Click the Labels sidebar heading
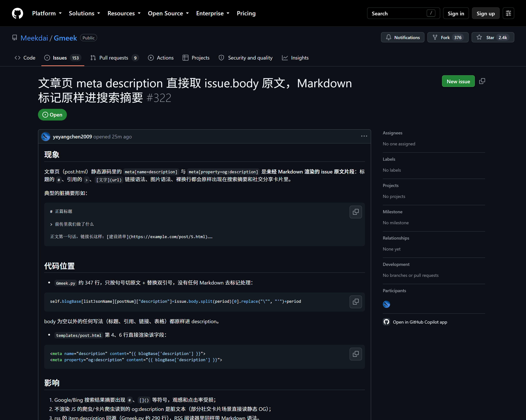The image size is (526, 420). click(389, 159)
